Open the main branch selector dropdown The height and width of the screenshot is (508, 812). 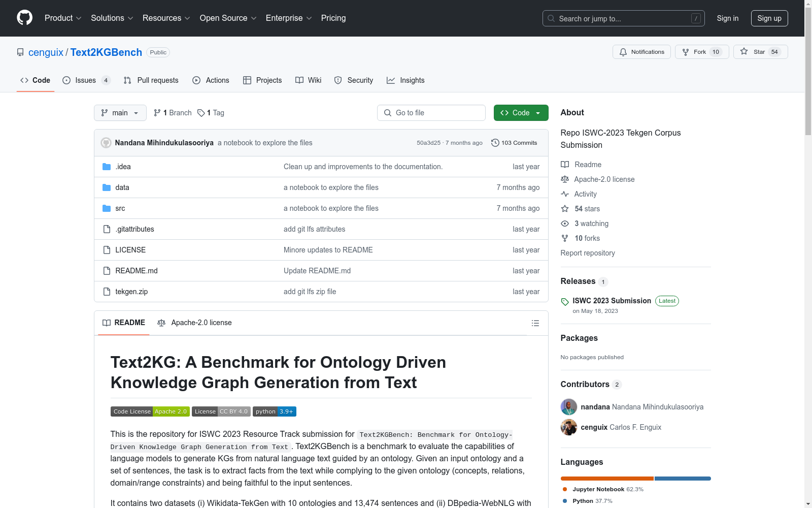click(120, 113)
